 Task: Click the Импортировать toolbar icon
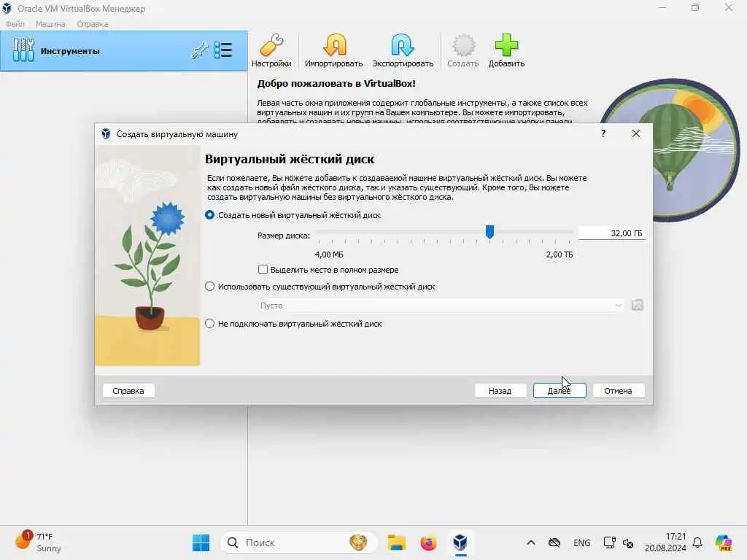(333, 51)
